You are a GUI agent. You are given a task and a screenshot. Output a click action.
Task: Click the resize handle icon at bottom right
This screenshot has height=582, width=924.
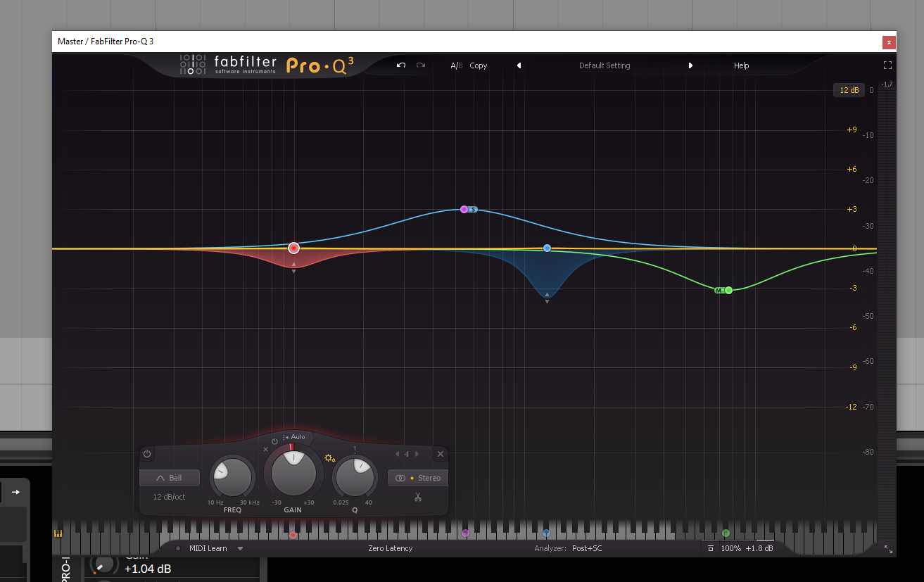pos(888,548)
